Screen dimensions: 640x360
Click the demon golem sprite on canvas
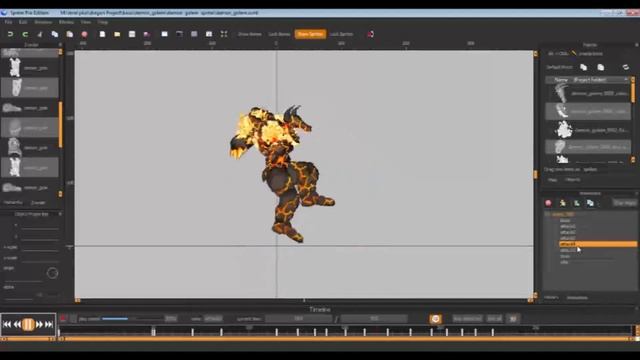tap(282, 173)
